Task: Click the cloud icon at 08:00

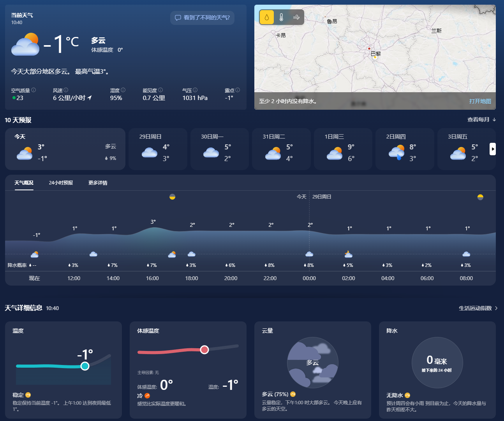Action: pyautogui.click(x=466, y=254)
